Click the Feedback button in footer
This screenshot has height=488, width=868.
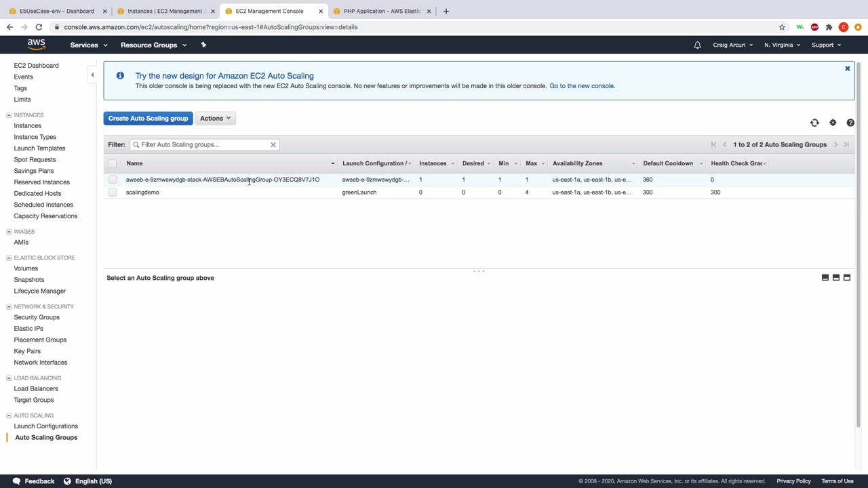pyautogui.click(x=33, y=481)
